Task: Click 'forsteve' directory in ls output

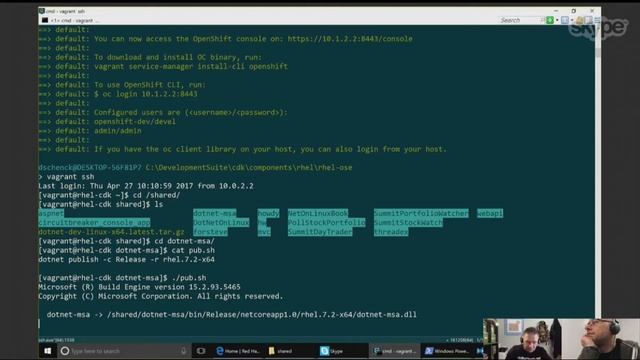Action: 210,232
